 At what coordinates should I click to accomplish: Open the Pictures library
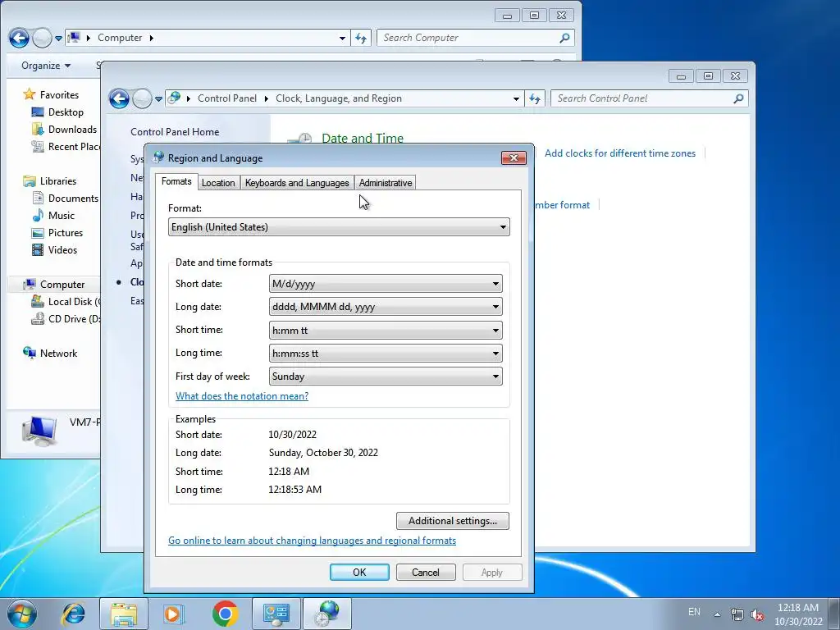point(66,232)
